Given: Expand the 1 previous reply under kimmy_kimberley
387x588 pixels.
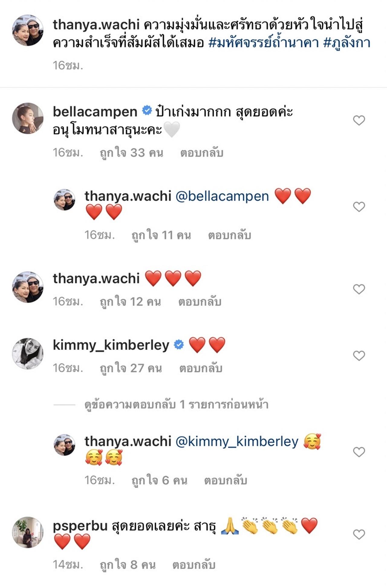Looking at the screenshot, I should coord(176,404).
